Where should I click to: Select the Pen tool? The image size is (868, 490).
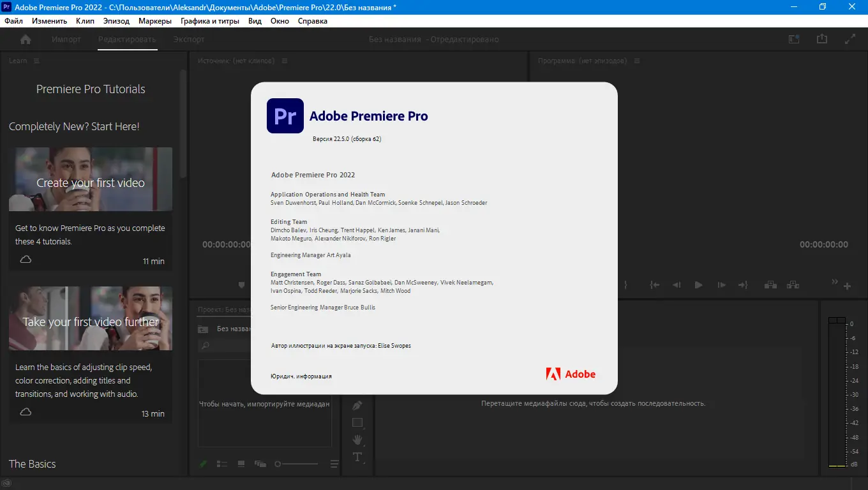pos(357,406)
